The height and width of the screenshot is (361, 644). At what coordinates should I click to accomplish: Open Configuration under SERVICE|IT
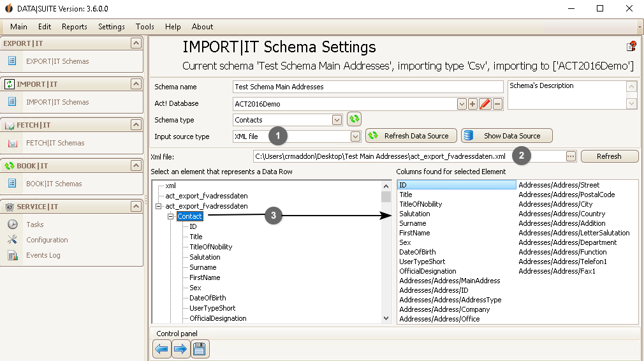pos(47,240)
